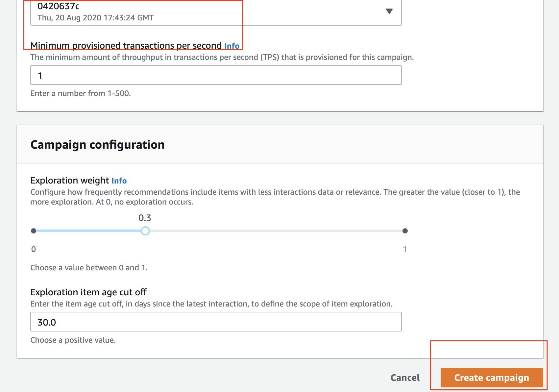
Task: Focus the minimum provisioned TPS input field
Action: pos(216,75)
